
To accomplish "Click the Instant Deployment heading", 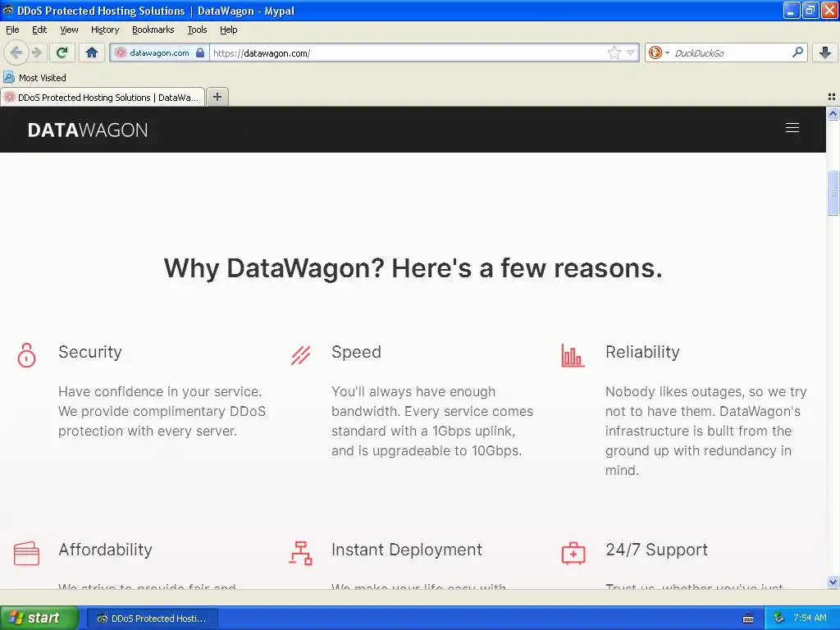I will [x=407, y=550].
